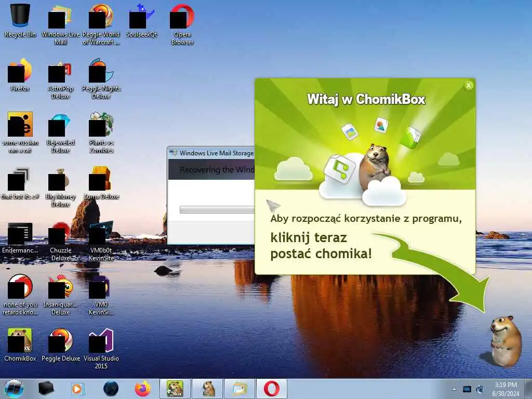Click the network monitor tray icon
This screenshot has width=532, height=399.
pos(467,389)
